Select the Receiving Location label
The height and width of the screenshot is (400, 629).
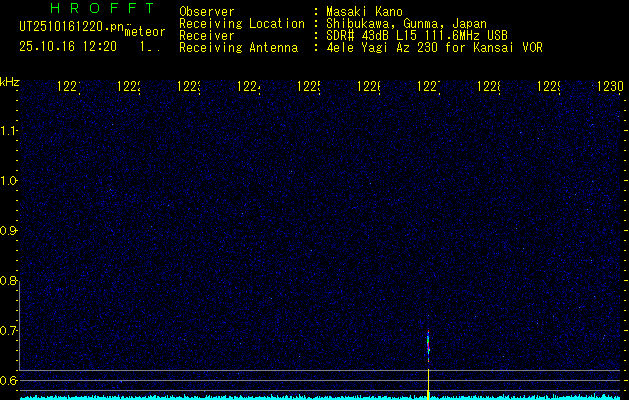[x=242, y=24]
